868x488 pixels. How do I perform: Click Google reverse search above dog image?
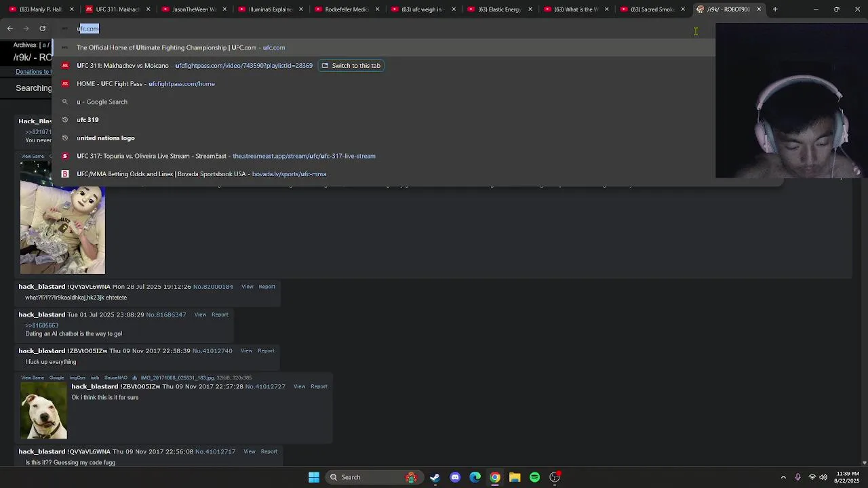[x=56, y=378]
